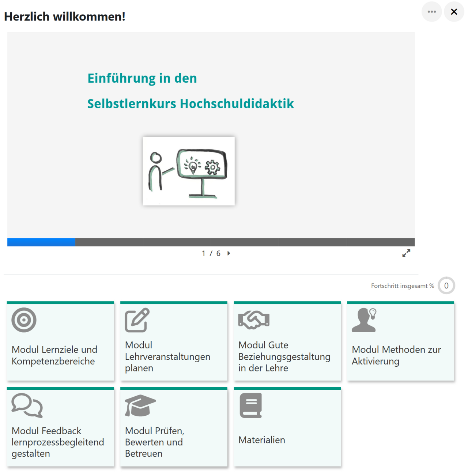This screenshot has height=476, width=468.
Task: Close the welcome dialog with X
Action: 454,12
